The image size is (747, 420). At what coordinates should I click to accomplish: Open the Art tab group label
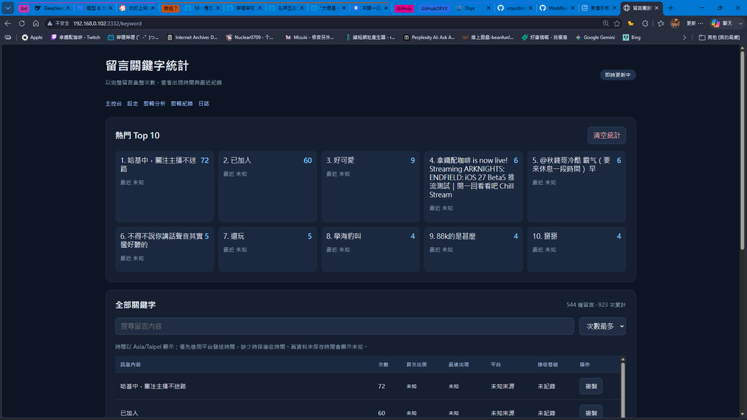(x=24, y=9)
